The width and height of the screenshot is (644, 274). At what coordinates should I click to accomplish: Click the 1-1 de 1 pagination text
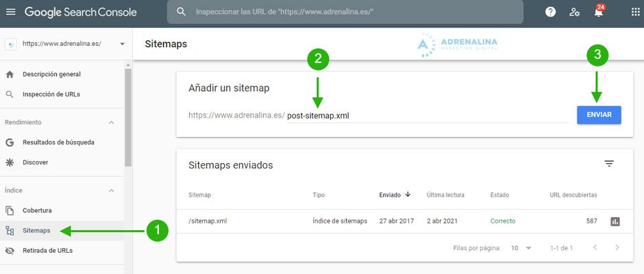coord(562,248)
